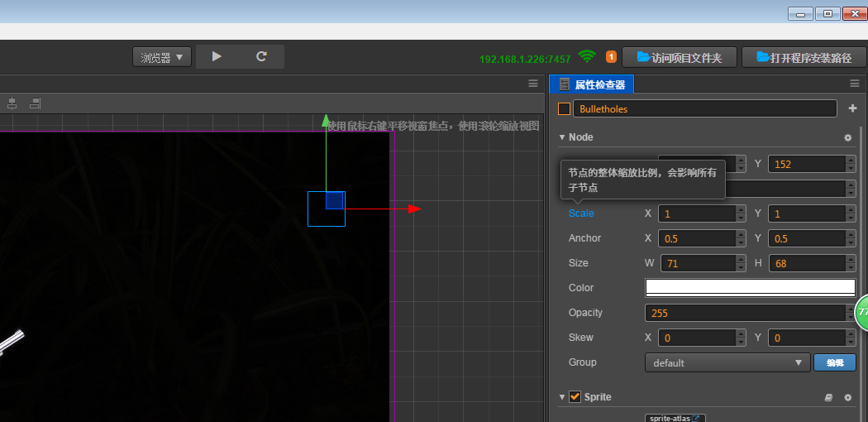
Task: Open the Node section gear settings
Action: click(847, 137)
